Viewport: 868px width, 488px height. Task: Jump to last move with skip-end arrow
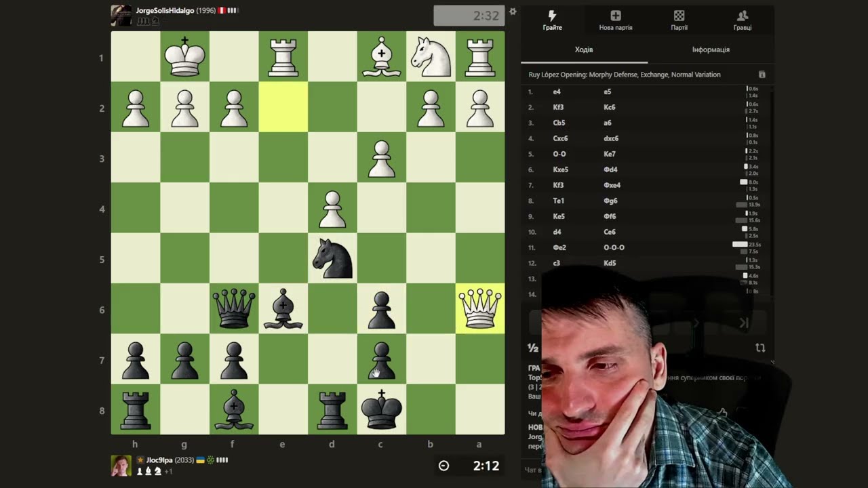(744, 323)
